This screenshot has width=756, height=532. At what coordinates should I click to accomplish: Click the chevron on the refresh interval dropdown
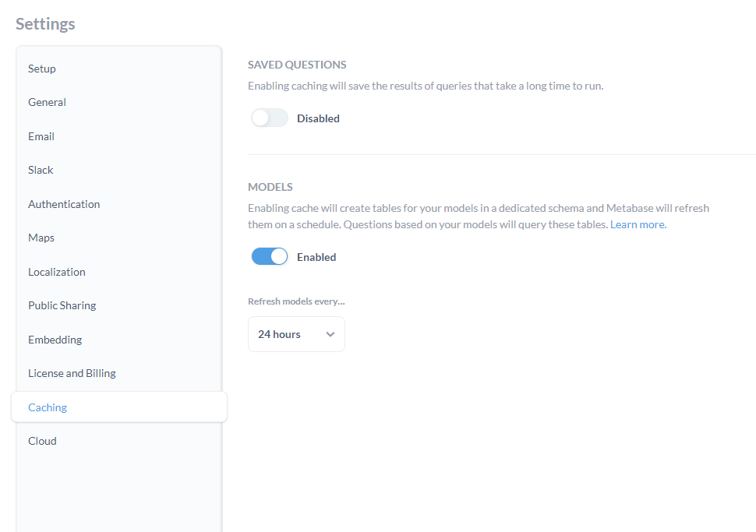click(x=331, y=334)
